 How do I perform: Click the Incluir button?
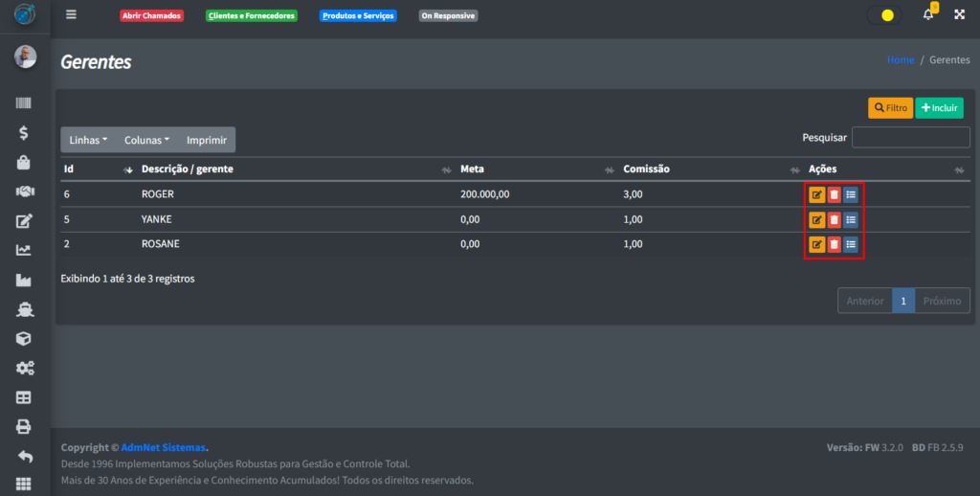(x=939, y=108)
